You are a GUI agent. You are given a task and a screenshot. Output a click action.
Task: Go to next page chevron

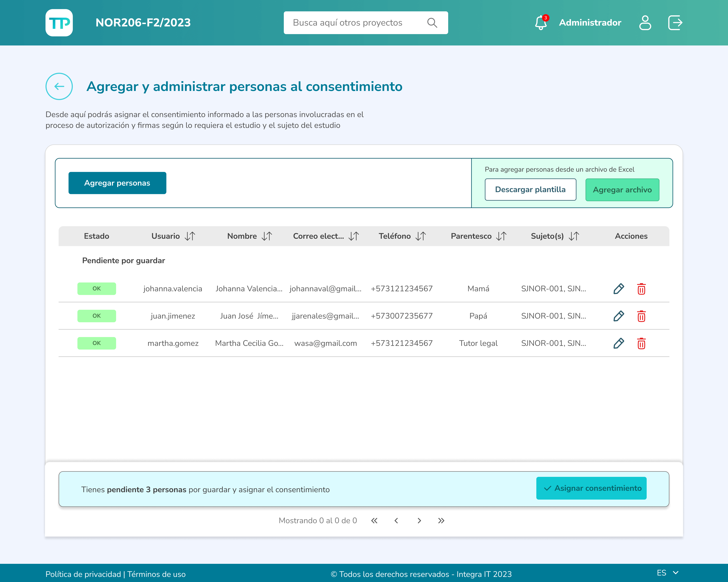point(419,521)
